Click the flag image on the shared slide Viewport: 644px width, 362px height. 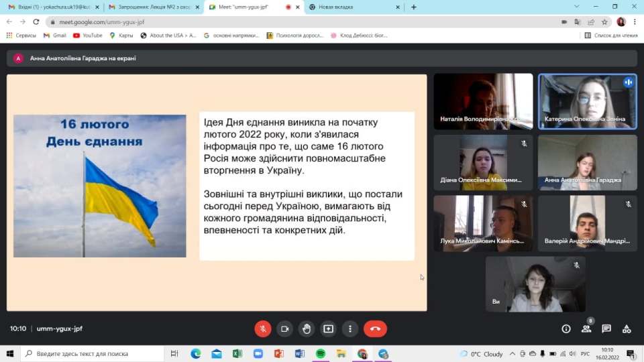point(100,186)
